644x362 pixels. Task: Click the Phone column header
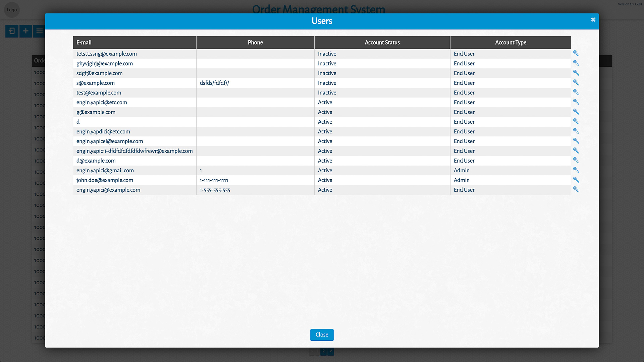click(x=255, y=43)
